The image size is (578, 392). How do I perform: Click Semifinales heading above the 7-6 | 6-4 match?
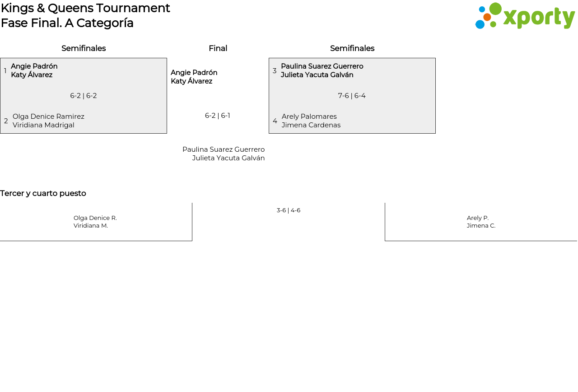click(x=352, y=48)
